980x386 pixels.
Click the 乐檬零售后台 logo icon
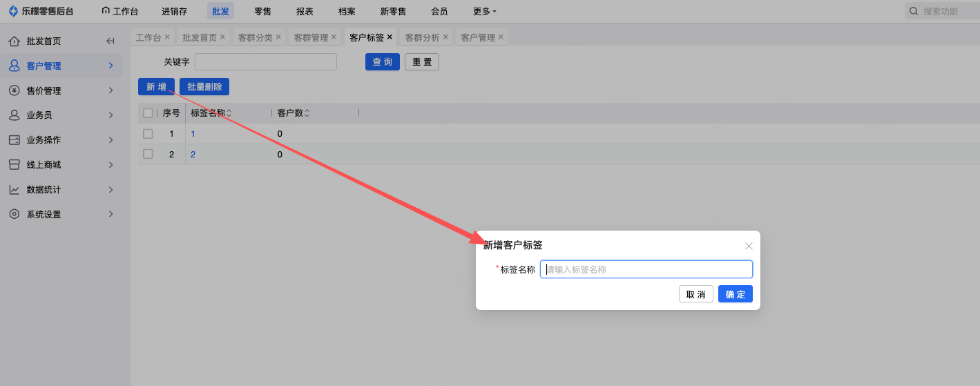pos(13,11)
